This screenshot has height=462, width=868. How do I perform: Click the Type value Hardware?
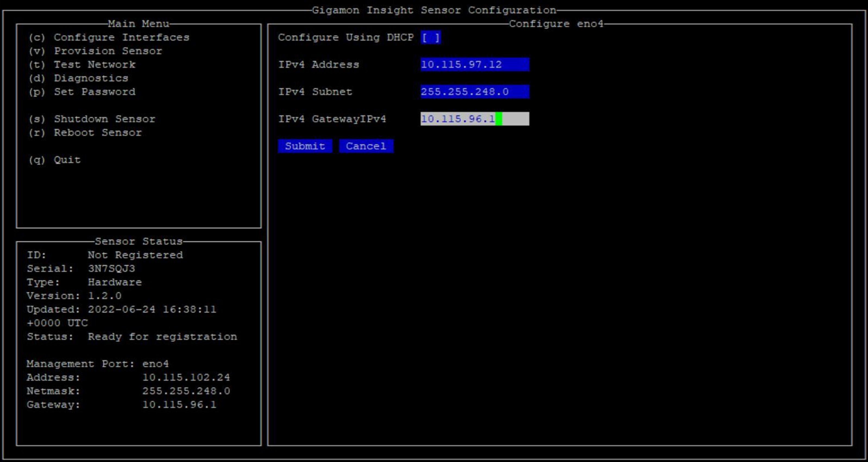[x=115, y=282]
